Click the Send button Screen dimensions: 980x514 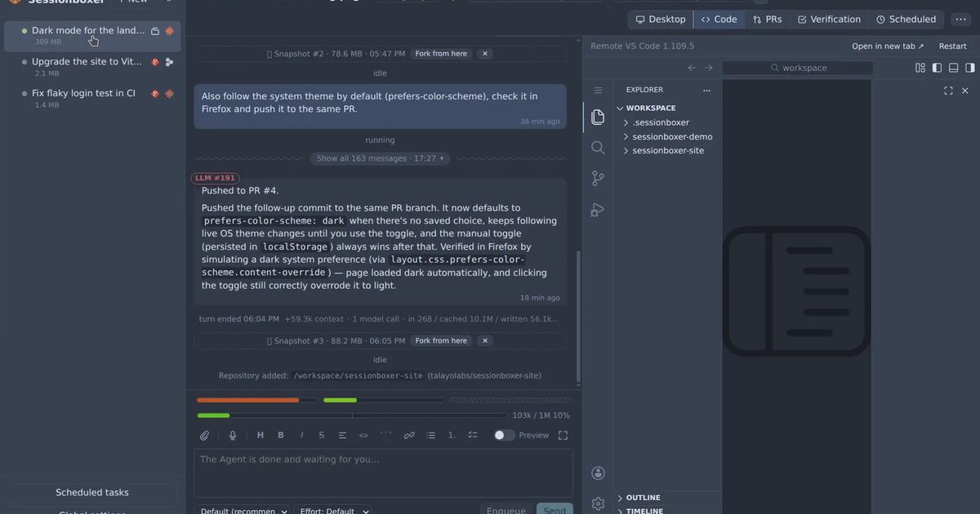click(555, 509)
